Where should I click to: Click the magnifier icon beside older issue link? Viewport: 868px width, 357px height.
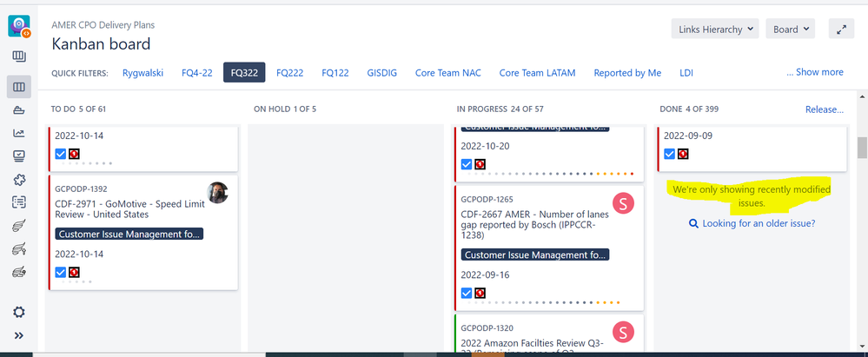click(x=693, y=223)
